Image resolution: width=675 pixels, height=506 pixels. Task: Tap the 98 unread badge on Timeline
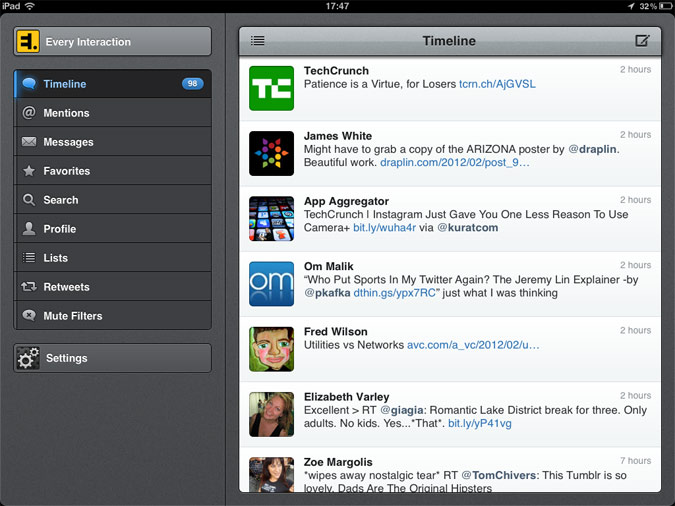pyautogui.click(x=192, y=84)
